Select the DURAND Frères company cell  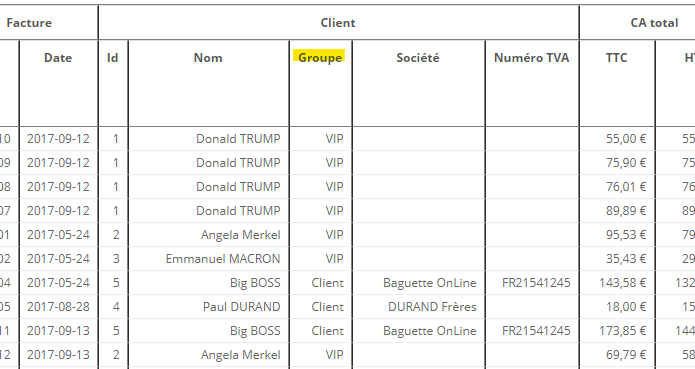432,307
